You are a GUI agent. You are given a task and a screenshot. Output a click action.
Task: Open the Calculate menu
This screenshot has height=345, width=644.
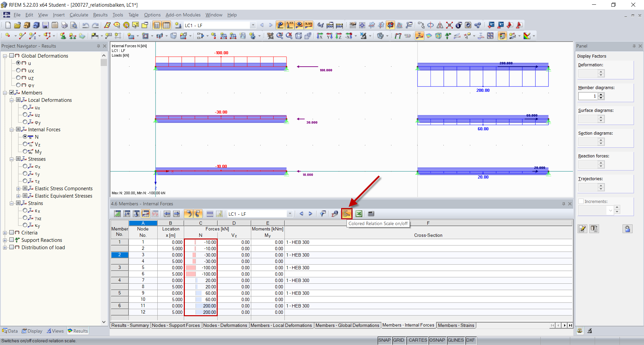pos(79,15)
